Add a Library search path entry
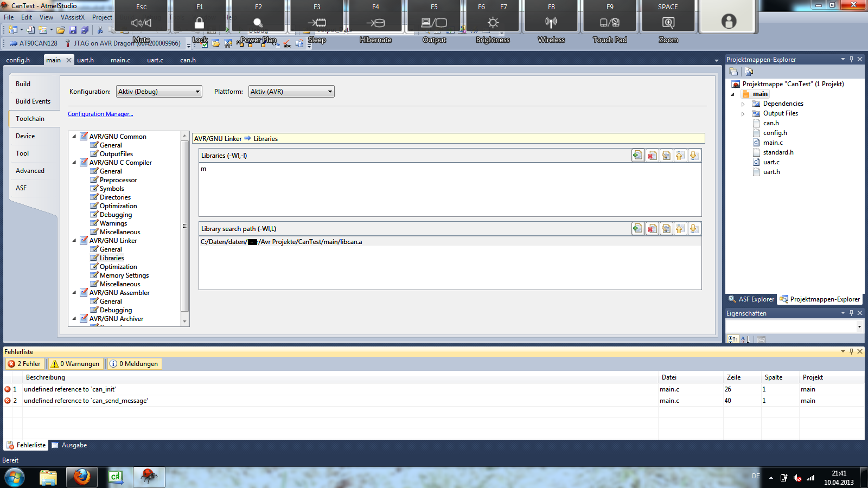Image resolution: width=868 pixels, height=488 pixels. click(638, 229)
